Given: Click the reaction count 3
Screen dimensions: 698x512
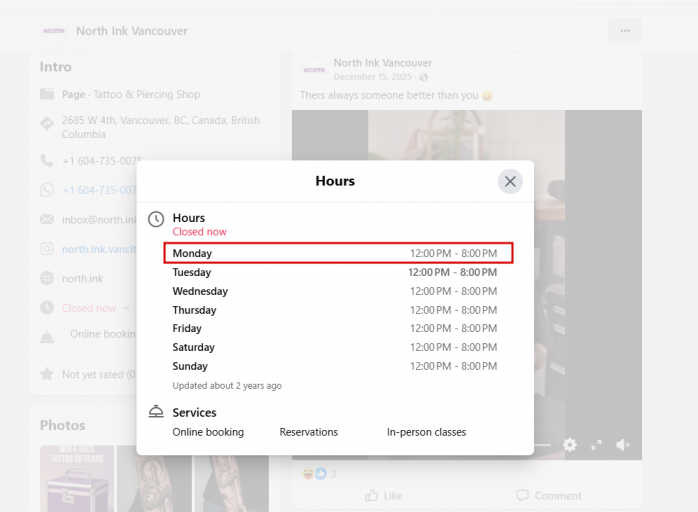Looking at the screenshot, I should pos(333,474).
